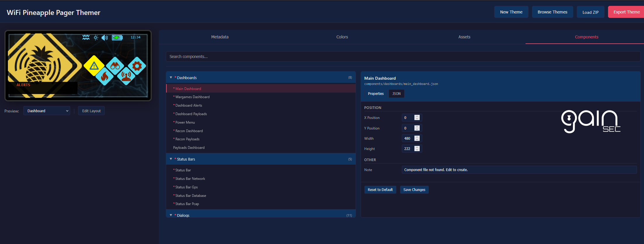Select Status Bar Gps component
Image resolution: width=644 pixels, height=244 pixels.
(261, 187)
